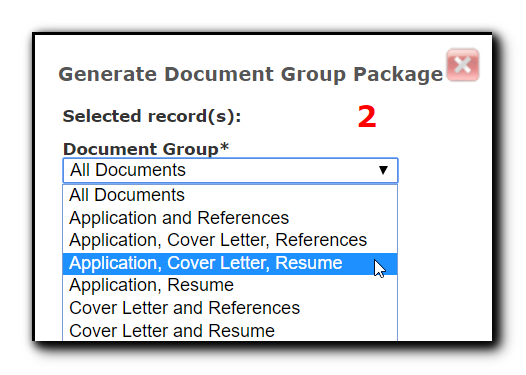Viewport: 526px width, 375px height.
Task: Select highlighted 'Application, Cover Letter, Resume' option
Action: tap(230, 263)
